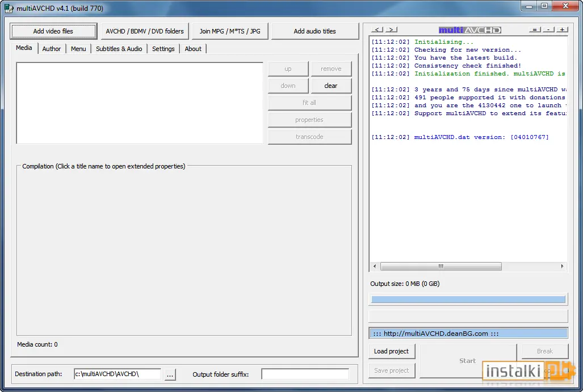This screenshot has width=583, height=392.
Task: Click the Save project button
Action: (x=392, y=370)
